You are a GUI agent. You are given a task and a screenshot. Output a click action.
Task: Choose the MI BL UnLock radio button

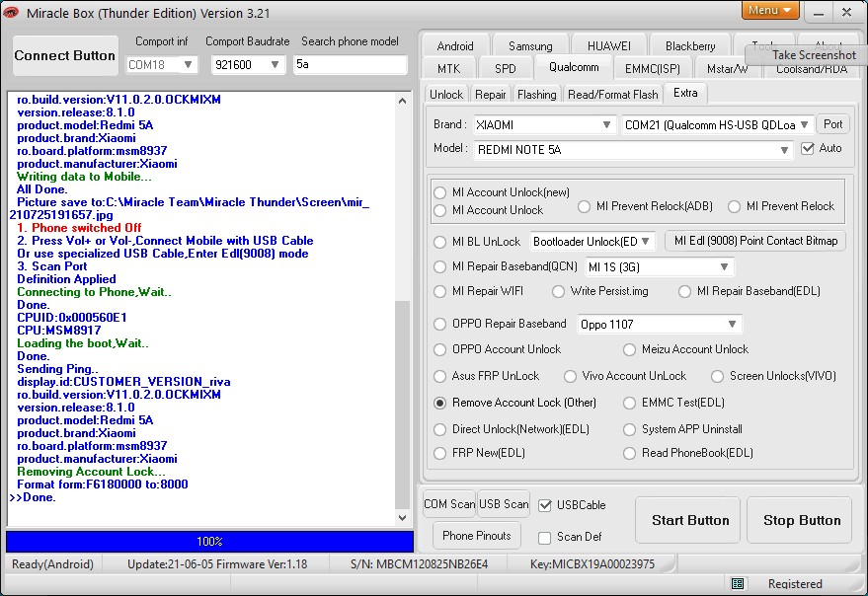[x=440, y=242]
